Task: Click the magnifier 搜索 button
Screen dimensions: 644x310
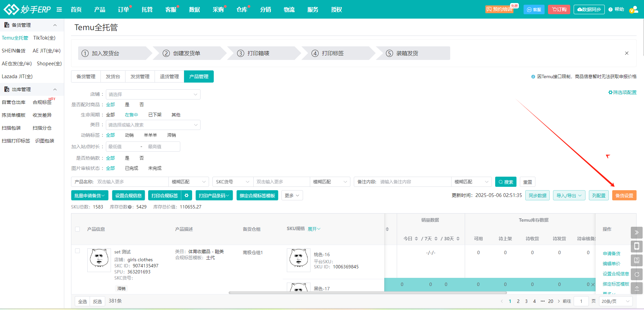Action: pyautogui.click(x=506, y=182)
